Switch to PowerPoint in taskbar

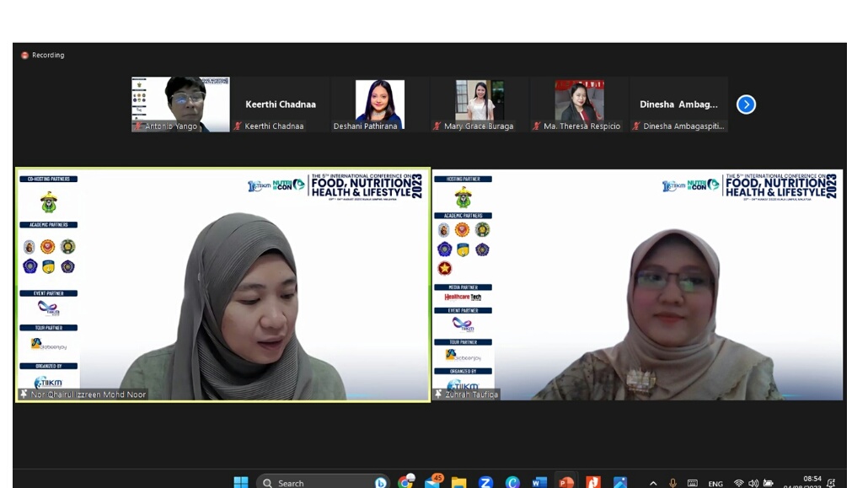pos(566,482)
